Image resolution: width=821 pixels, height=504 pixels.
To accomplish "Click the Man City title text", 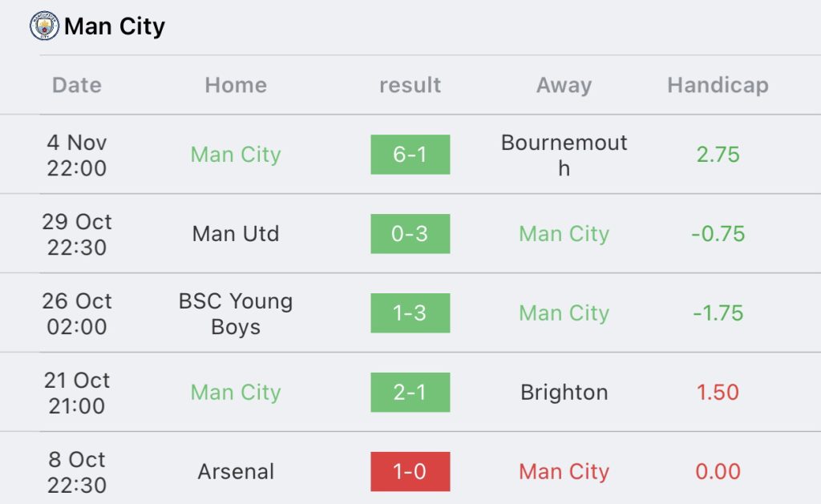I will (115, 26).
